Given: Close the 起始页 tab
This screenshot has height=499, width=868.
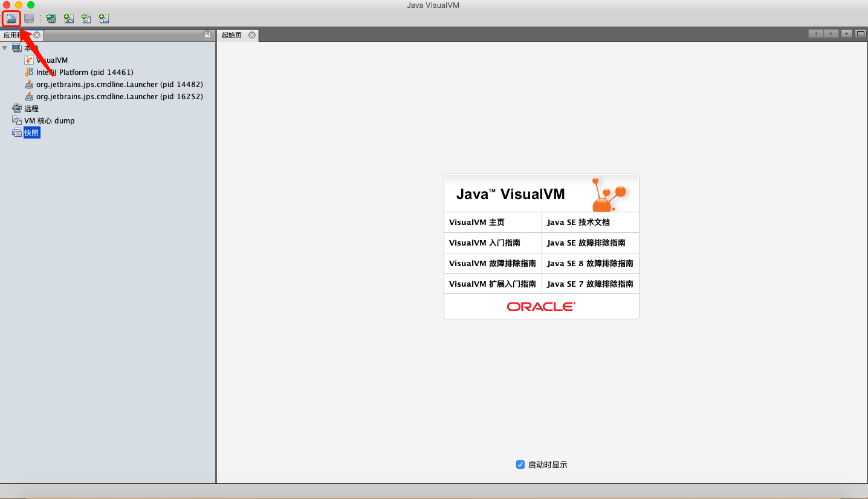Looking at the screenshot, I should click(252, 35).
